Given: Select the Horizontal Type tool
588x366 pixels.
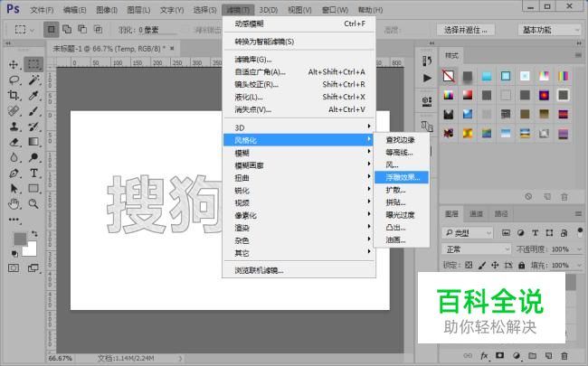Looking at the screenshot, I should tap(33, 174).
